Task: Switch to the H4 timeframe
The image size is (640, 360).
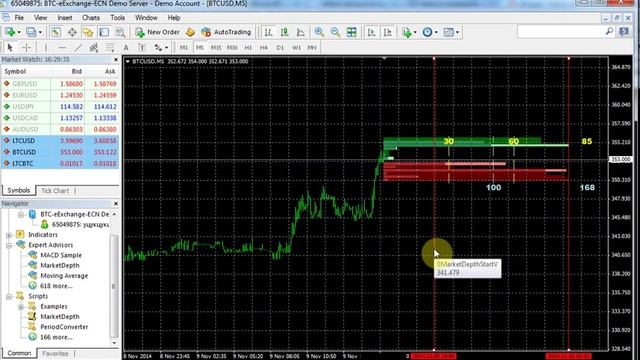Action: pos(264,48)
